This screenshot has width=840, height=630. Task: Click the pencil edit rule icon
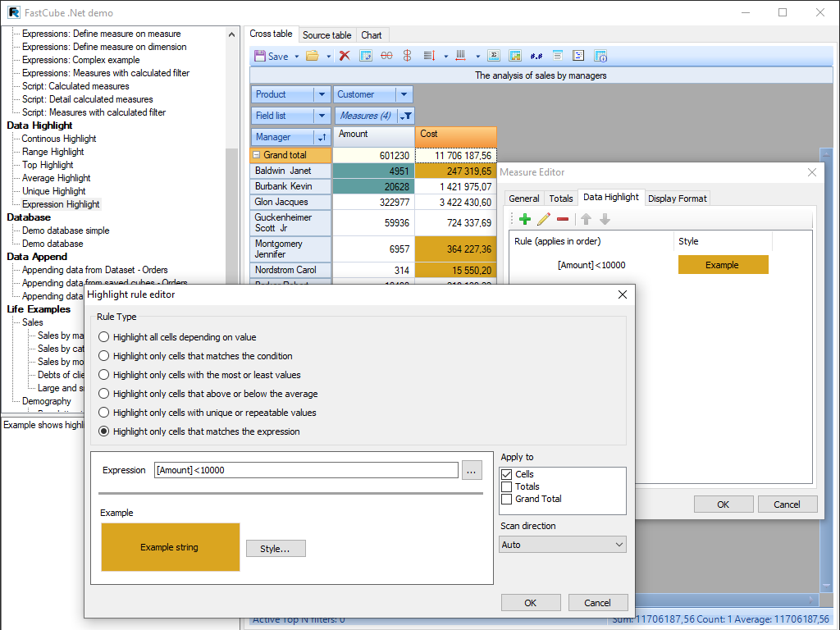tap(543, 219)
